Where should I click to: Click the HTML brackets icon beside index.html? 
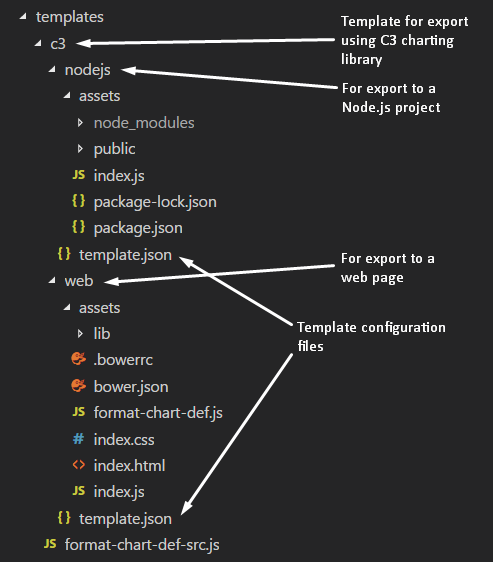point(79,465)
